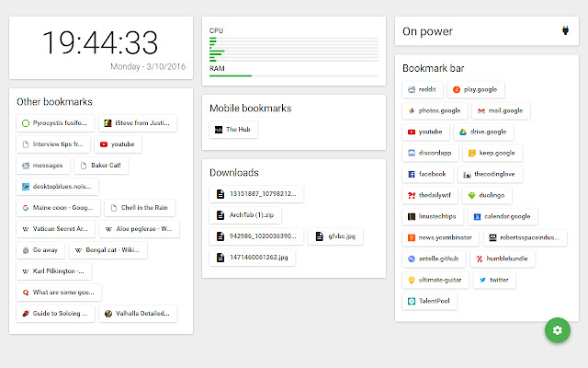Launch the mail.google bookmark

pos(498,110)
